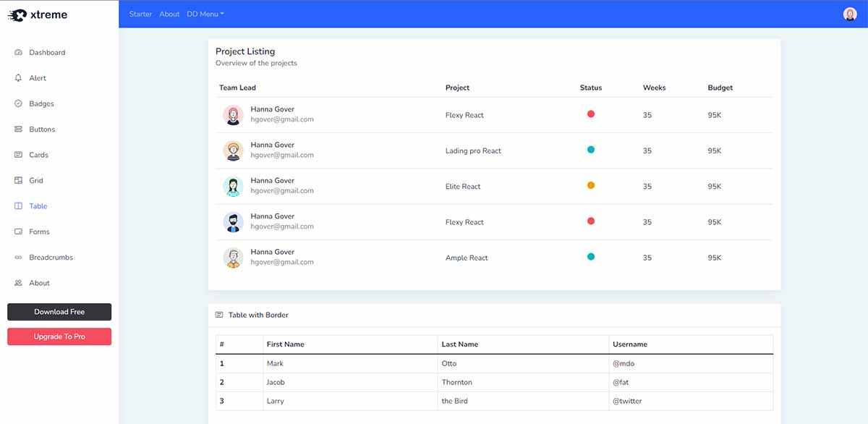Go to the Table sidebar item
The width and height of the screenshot is (868, 424).
38,206
